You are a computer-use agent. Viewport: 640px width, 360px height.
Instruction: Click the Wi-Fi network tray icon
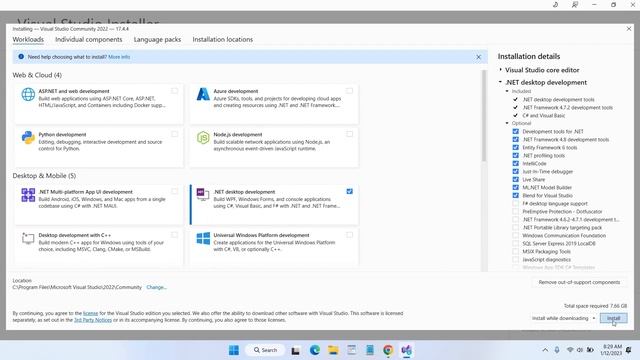[570, 350]
